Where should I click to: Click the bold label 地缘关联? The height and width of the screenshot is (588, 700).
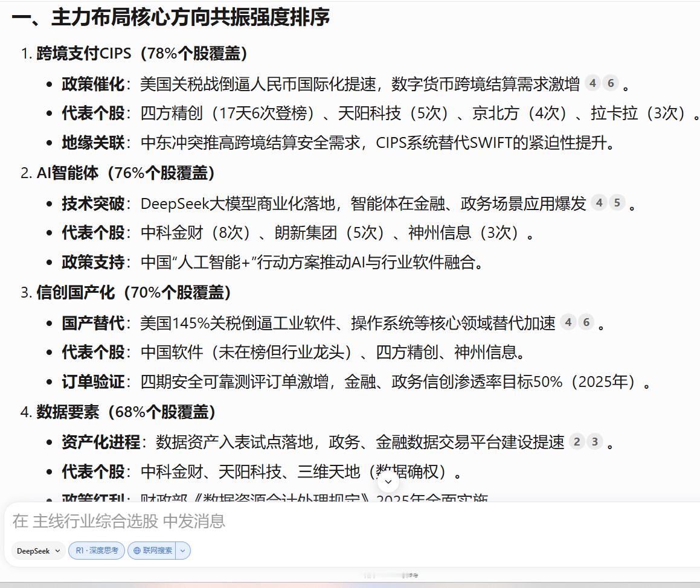click(93, 142)
